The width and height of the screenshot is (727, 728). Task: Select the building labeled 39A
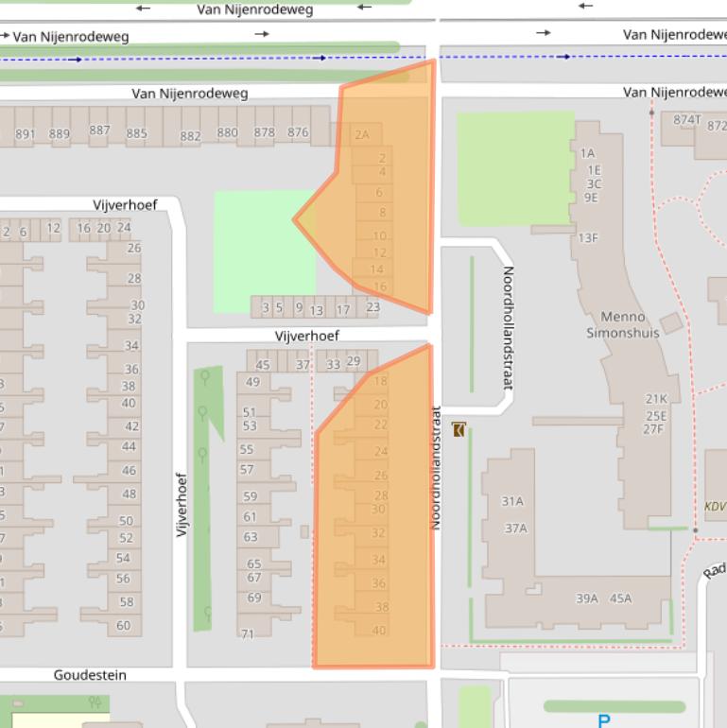tap(587, 598)
